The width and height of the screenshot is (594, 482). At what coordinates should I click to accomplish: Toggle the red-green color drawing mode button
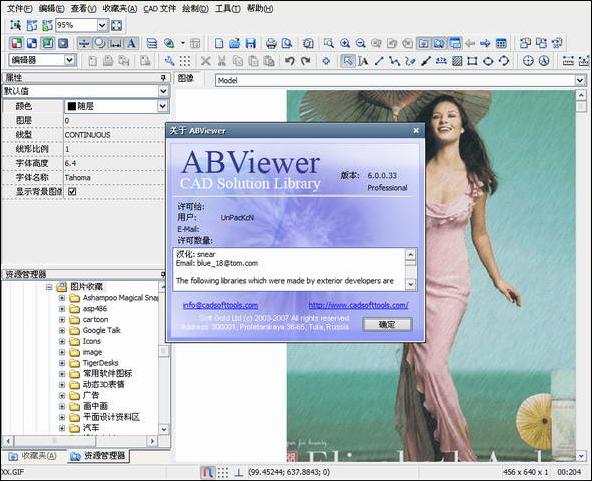pos(17,43)
